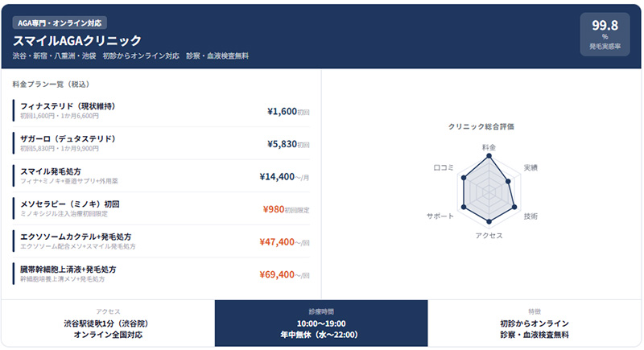Choose the スマイル発毛処方 plan
Image resolution: width=644 pixels, height=350 pixels.
[x=161, y=175]
